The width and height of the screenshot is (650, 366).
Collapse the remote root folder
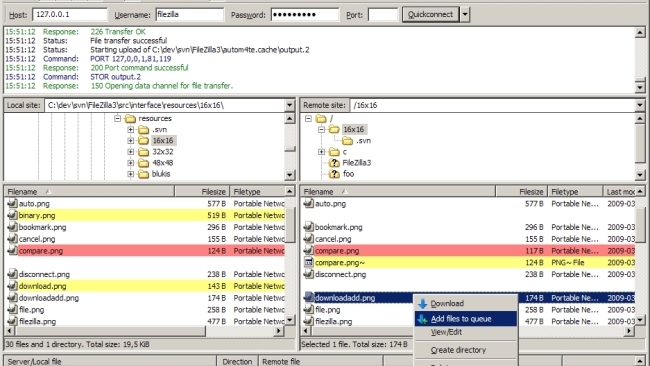pyautogui.click(x=308, y=119)
